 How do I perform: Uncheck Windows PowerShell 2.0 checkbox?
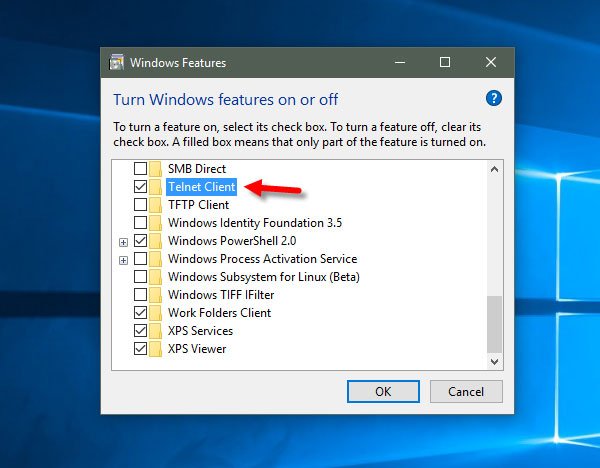click(140, 241)
